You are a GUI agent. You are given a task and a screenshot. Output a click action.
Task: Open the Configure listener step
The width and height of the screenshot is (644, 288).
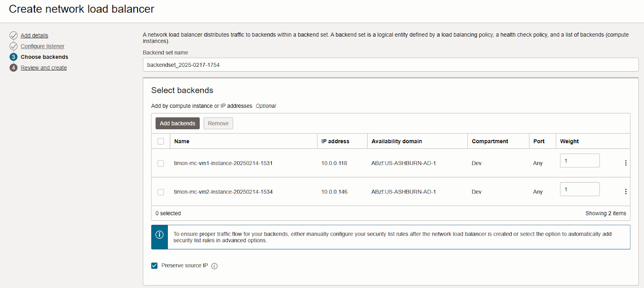(x=42, y=46)
